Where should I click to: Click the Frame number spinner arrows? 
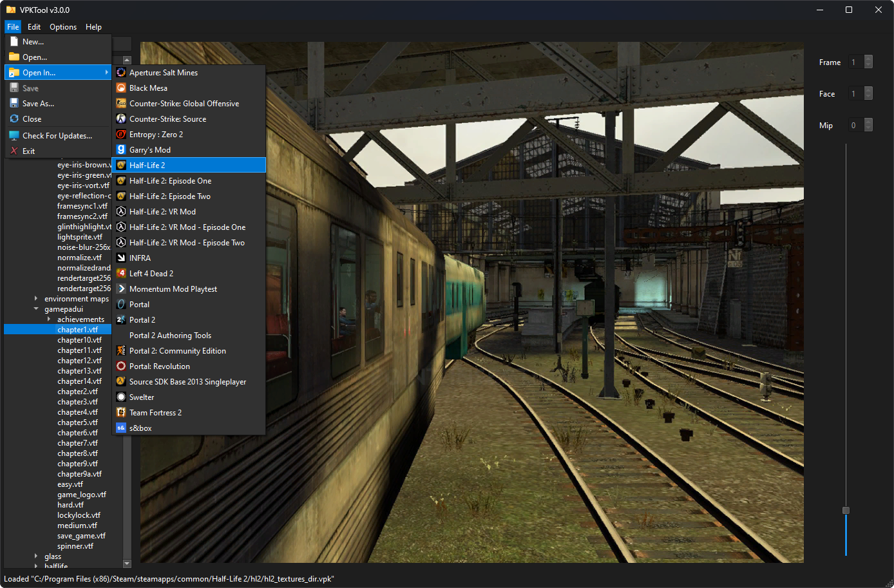[x=868, y=62]
